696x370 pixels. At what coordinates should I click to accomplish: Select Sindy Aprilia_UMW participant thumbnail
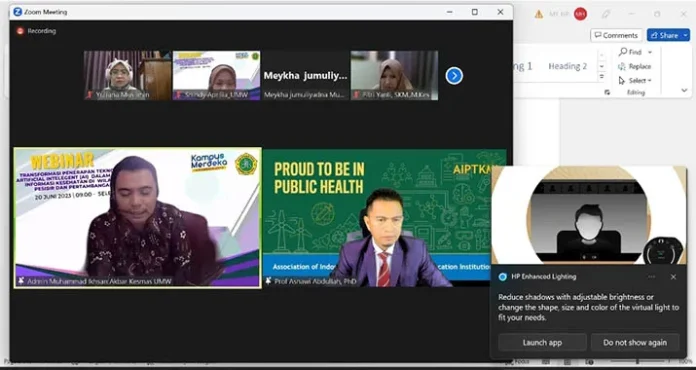[216, 75]
